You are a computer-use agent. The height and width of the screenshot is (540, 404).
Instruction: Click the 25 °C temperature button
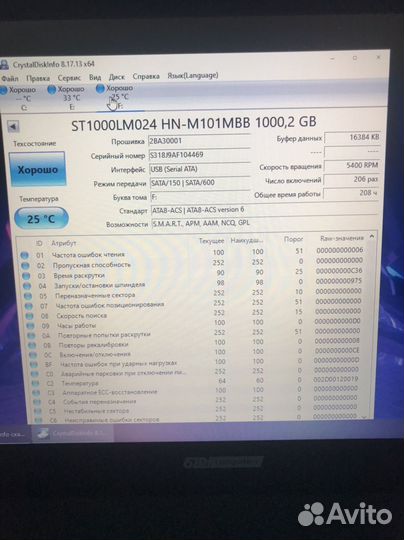pyautogui.click(x=41, y=219)
